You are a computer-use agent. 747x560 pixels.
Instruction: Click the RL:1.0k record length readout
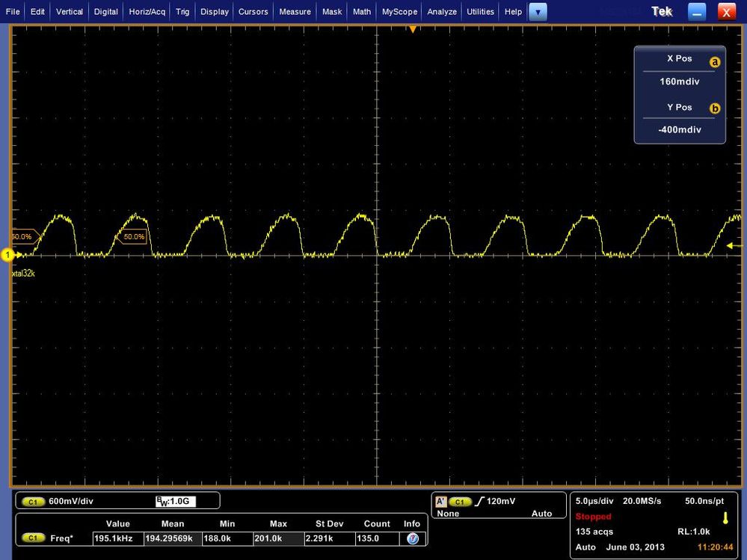[x=694, y=532]
